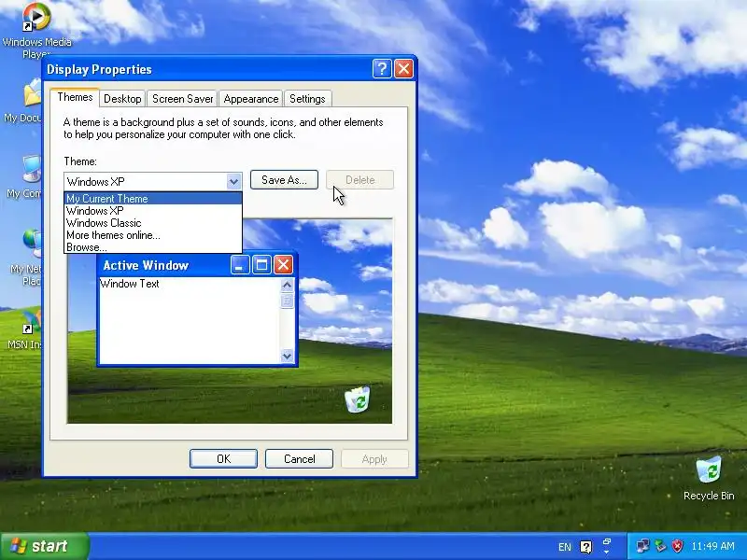Open the red security shield alert icon

[677, 546]
